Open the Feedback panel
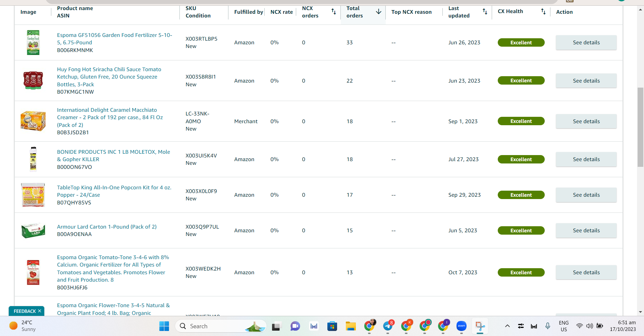Viewport: 644px width, 336px height. 24,311
